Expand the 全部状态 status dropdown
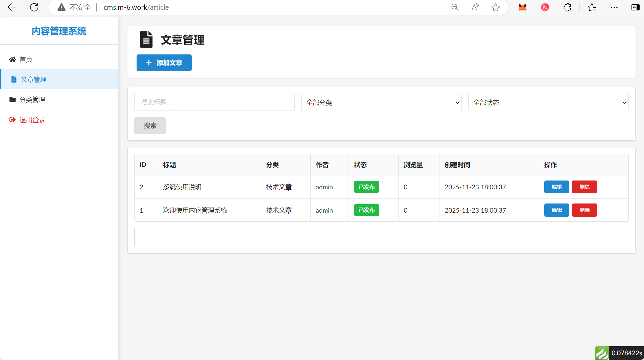 click(x=548, y=102)
